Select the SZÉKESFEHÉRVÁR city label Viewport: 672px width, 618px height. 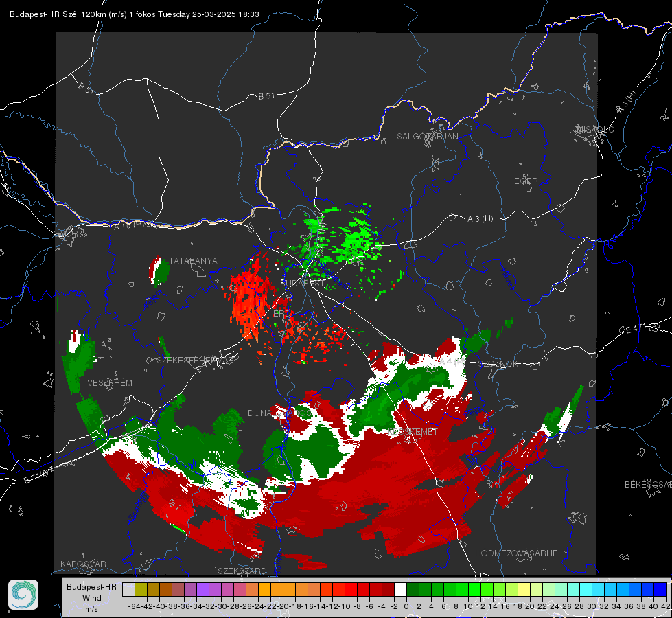196,360
